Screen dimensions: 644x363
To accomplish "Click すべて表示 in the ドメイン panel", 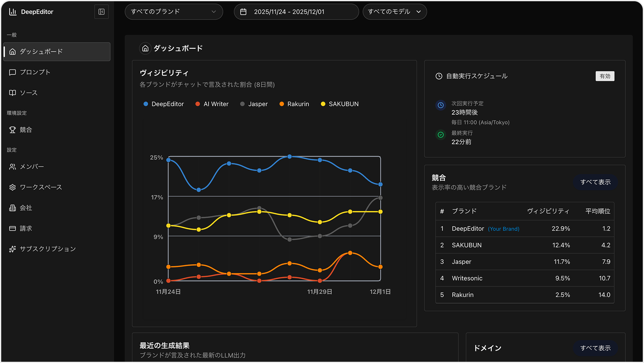I will (595, 348).
